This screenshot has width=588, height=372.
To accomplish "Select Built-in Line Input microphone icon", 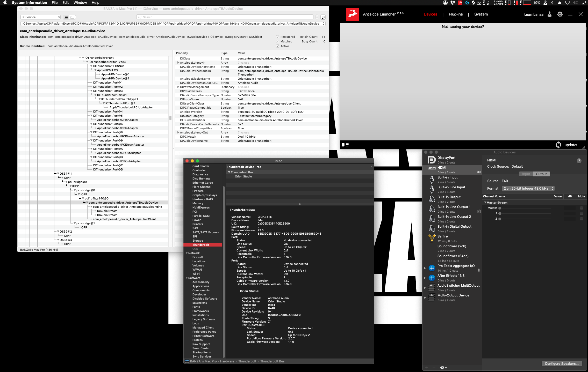I will tap(432, 189).
